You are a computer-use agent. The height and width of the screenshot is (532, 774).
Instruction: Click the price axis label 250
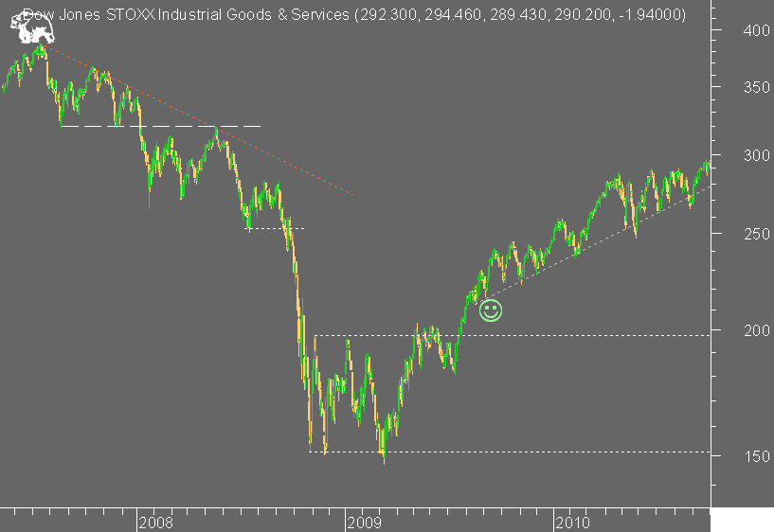pos(757,234)
